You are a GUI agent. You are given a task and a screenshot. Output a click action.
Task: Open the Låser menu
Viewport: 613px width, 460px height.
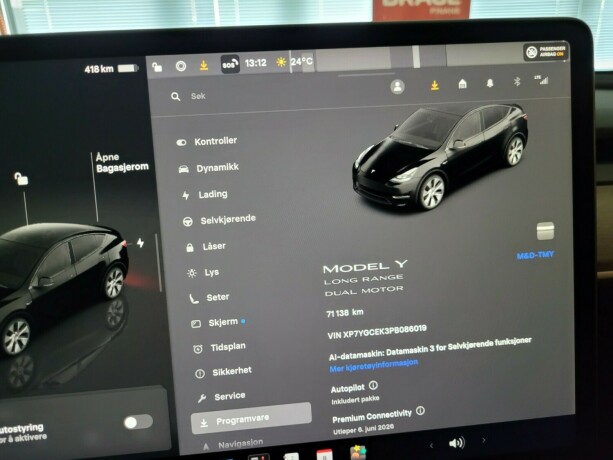(206, 247)
